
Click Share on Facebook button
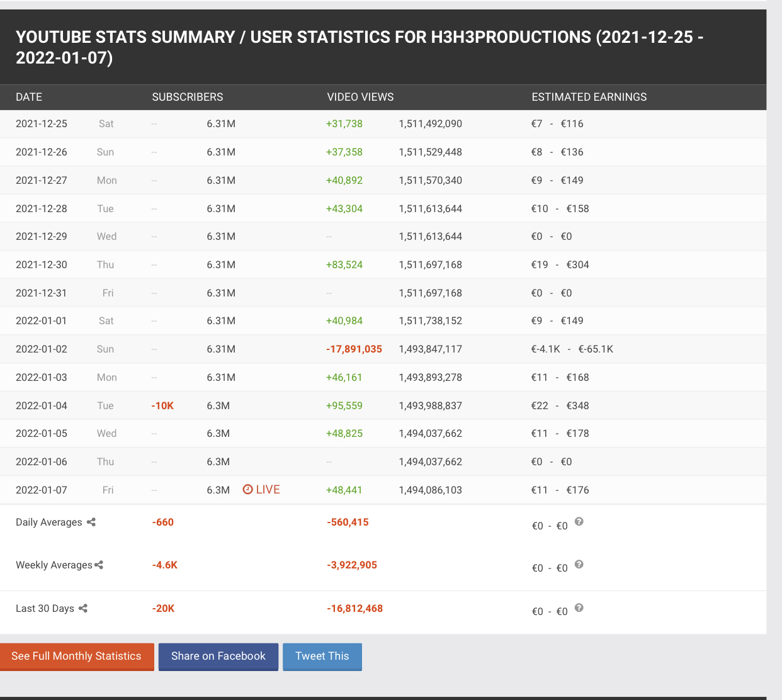(218, 657)
